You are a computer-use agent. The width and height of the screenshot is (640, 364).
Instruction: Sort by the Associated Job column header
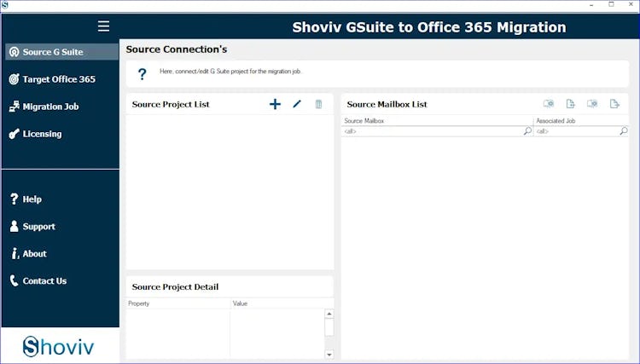pyautogui.click(x=581, y=121)
